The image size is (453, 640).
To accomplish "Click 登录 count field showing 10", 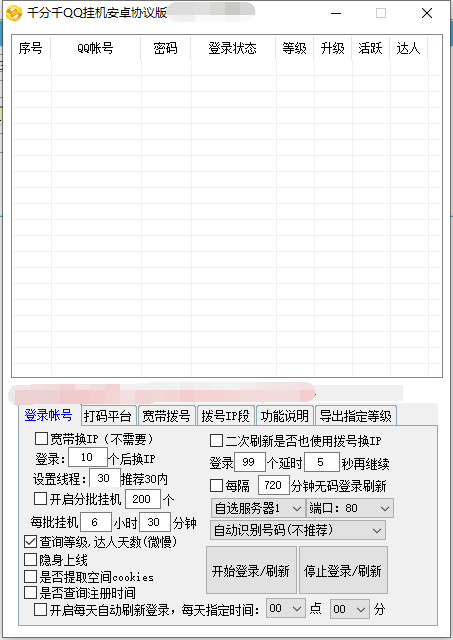I will click(x=87, y=457).
